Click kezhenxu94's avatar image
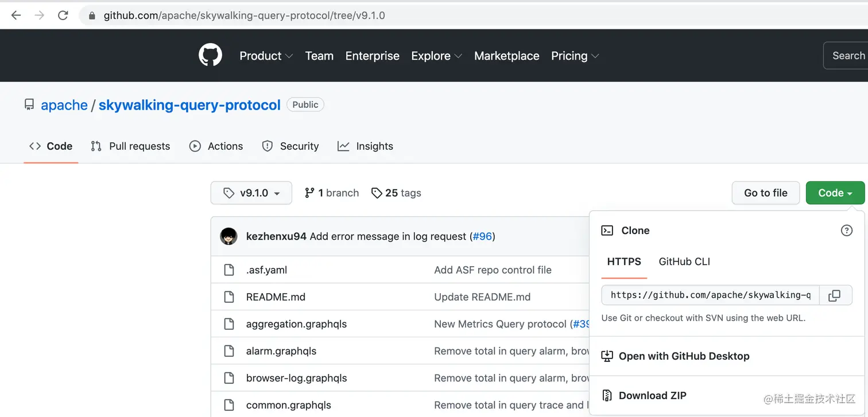The width and height of the screenshot is (868, 417). [228, 236]
